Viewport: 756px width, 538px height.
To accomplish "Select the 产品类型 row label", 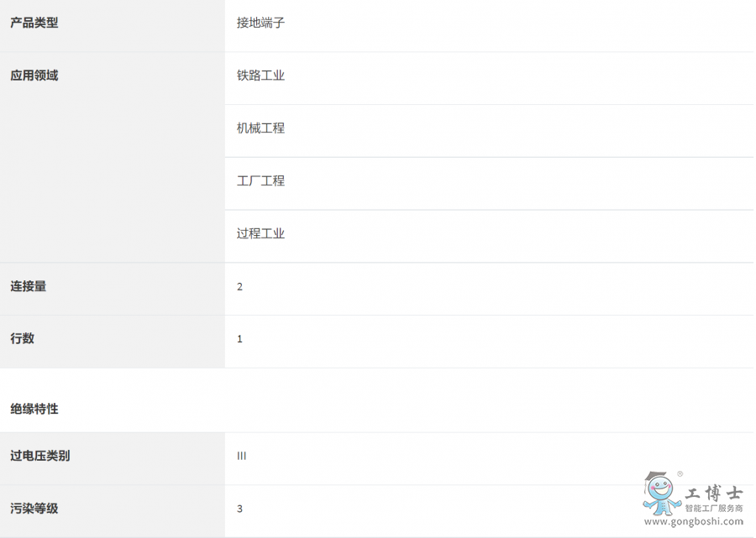I will (34, 23).
